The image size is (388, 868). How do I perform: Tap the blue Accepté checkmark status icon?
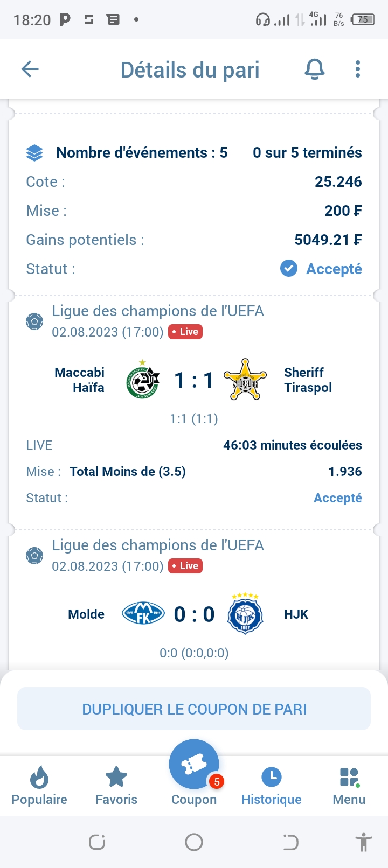pyautogui.click(x=289, y=268)
